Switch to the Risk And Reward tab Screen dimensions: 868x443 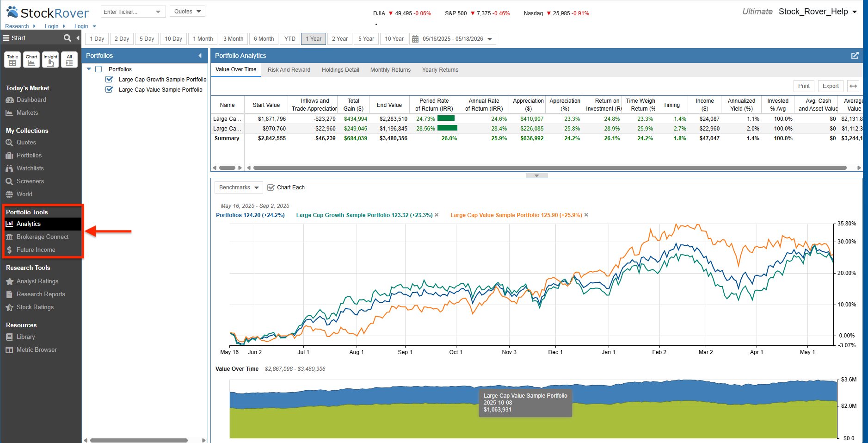289,70
